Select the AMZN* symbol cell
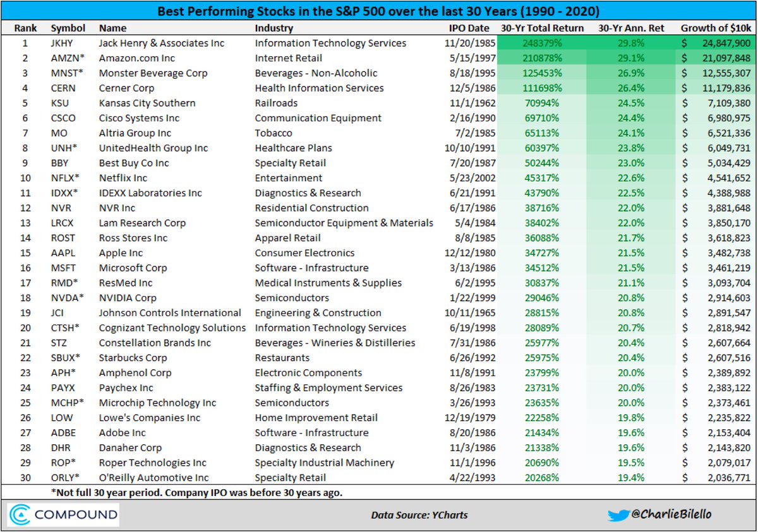The width and height of the screenshot is (758, 532). click(66, 58)
